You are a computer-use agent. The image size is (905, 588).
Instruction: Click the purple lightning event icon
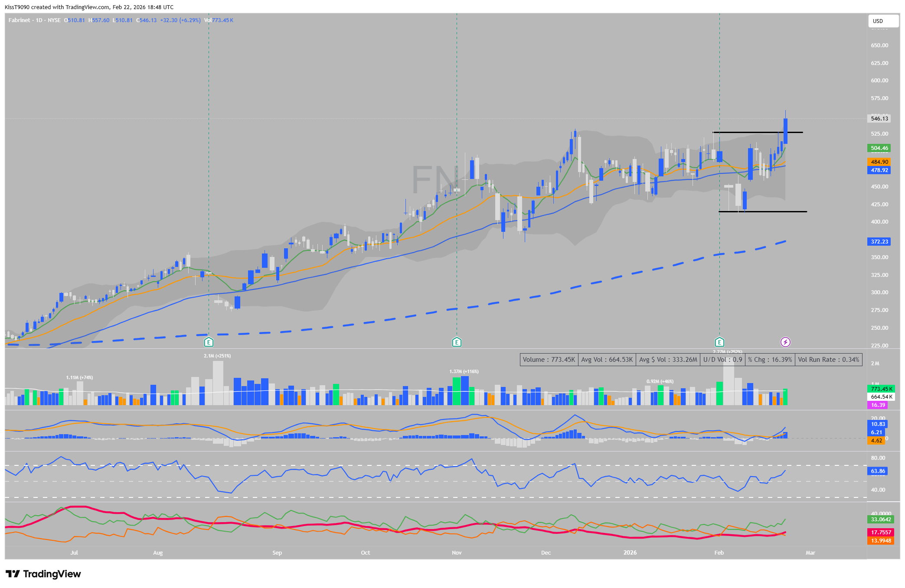point(785,342)
